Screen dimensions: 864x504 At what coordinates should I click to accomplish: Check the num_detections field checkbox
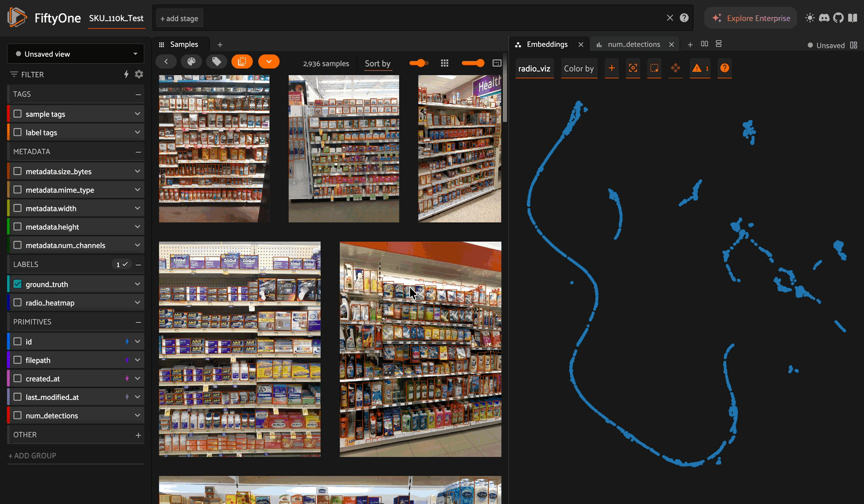coord(18,415)
